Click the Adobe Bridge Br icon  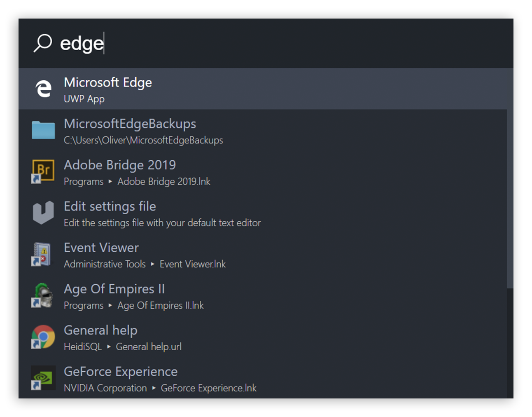pyautogui.click(x=43, y=171)
